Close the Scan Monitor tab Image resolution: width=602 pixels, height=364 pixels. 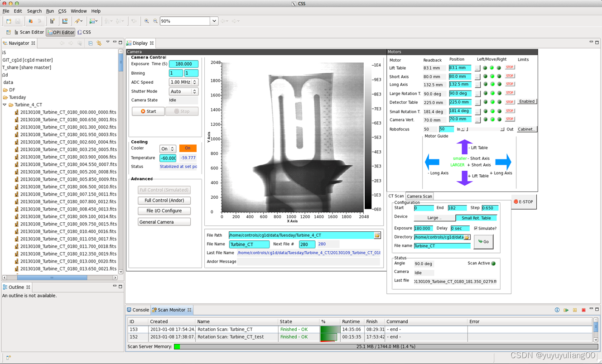pos(189,310)
